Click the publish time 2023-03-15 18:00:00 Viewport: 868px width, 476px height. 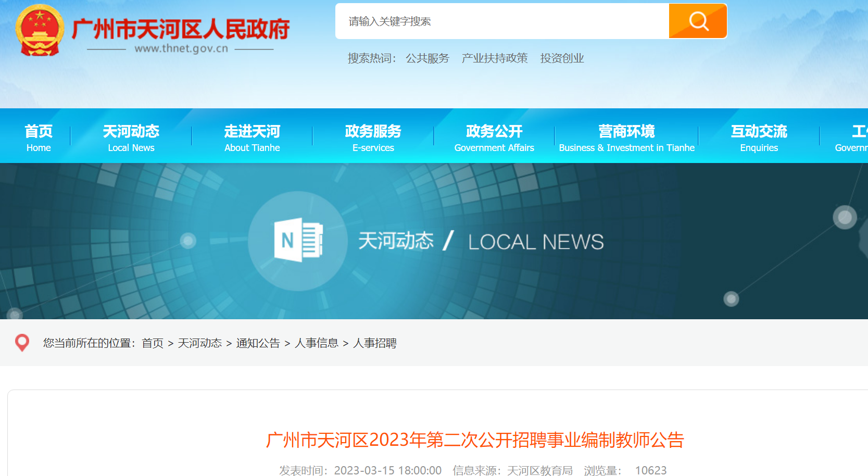[x=388, y=470]
